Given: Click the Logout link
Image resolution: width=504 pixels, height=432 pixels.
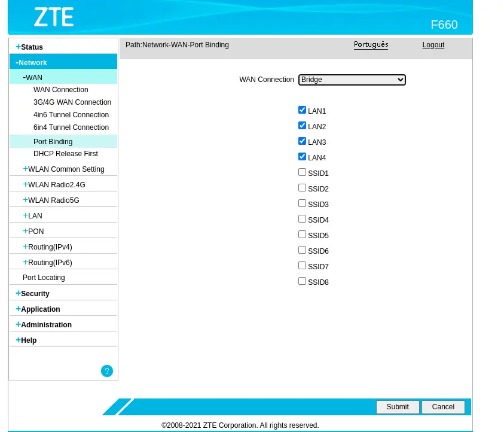Looking at the screenshot, I should [x=433, y=45].
